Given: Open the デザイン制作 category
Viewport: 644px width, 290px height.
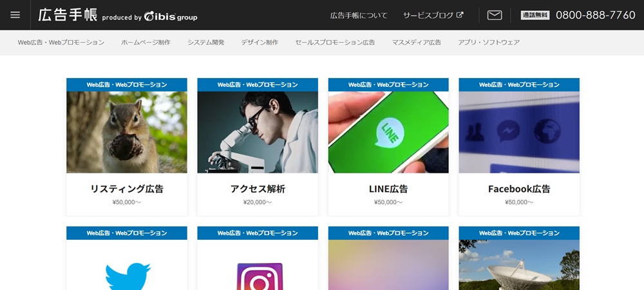Looking at the screenshot, I should point(260,43).
